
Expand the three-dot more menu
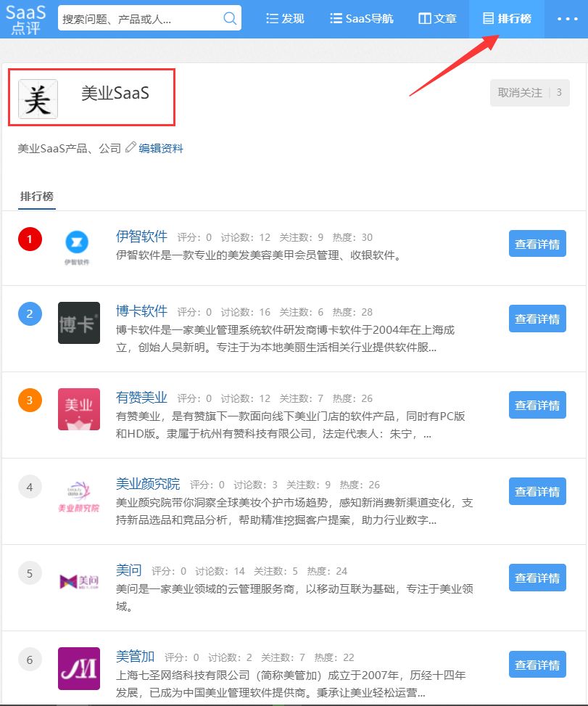[567, 19]
